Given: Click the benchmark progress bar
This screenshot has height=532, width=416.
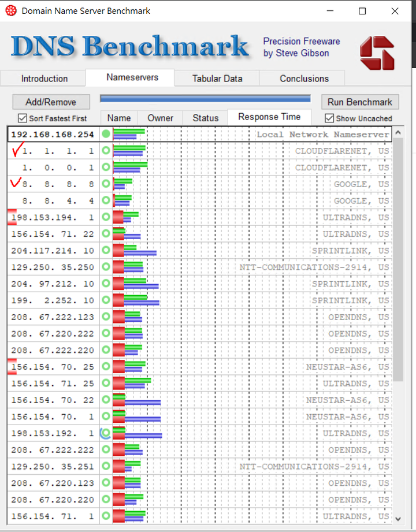Looking at the screenshot, I should (x=205, y=98).
